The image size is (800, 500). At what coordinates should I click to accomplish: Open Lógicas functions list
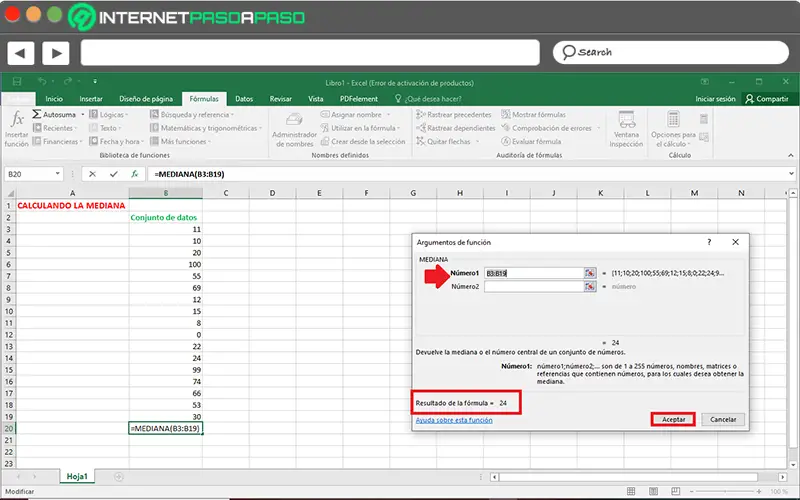(108, 114)
